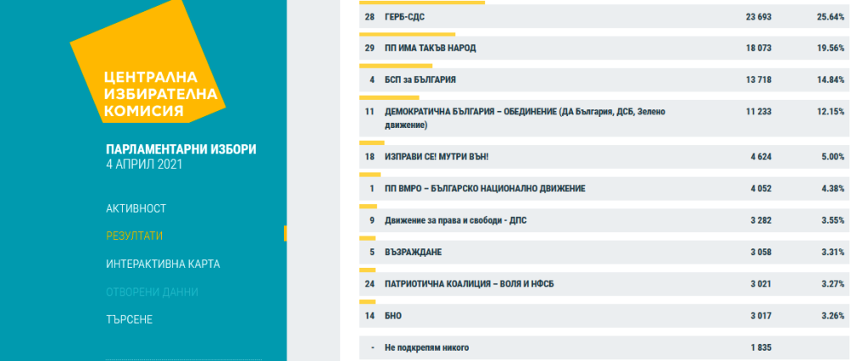868x361 pixels.
Task: Click vote count 4 624
Action: 760,157
